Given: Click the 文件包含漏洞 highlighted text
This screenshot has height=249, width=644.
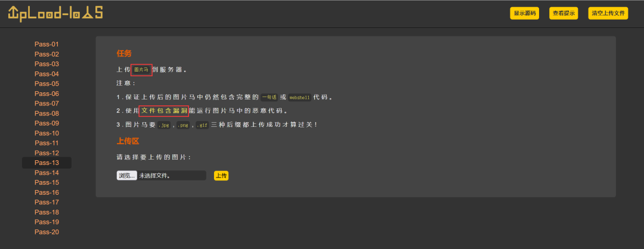Looking at the screenshot, I should click(164, 111).
